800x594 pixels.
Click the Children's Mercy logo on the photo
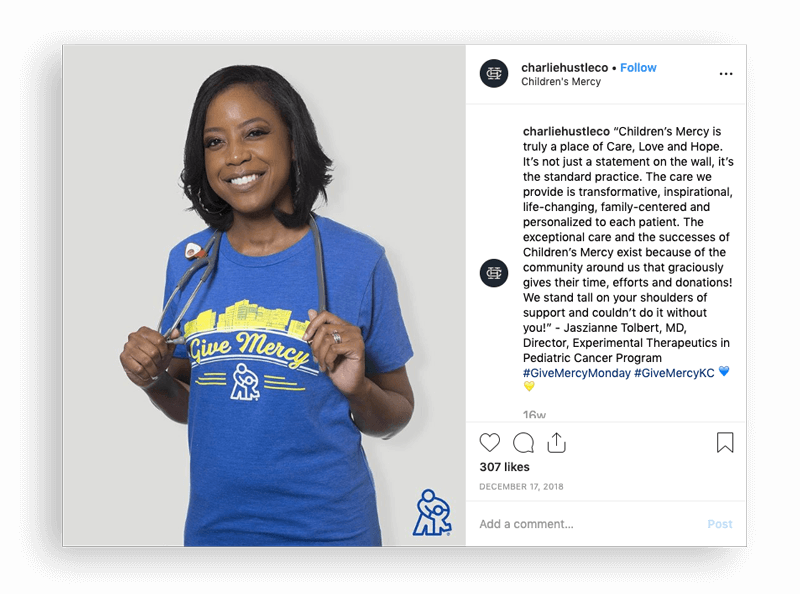pos(432,513)
